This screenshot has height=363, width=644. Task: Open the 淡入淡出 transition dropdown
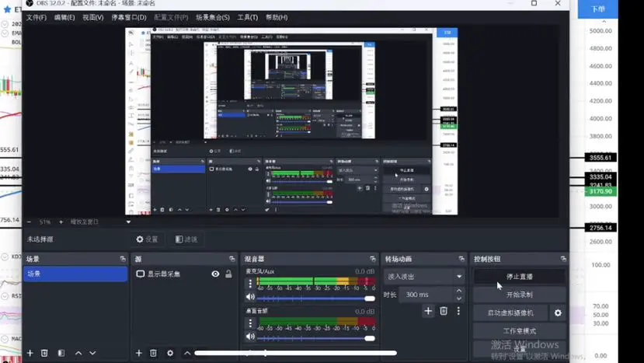(424, 276)
